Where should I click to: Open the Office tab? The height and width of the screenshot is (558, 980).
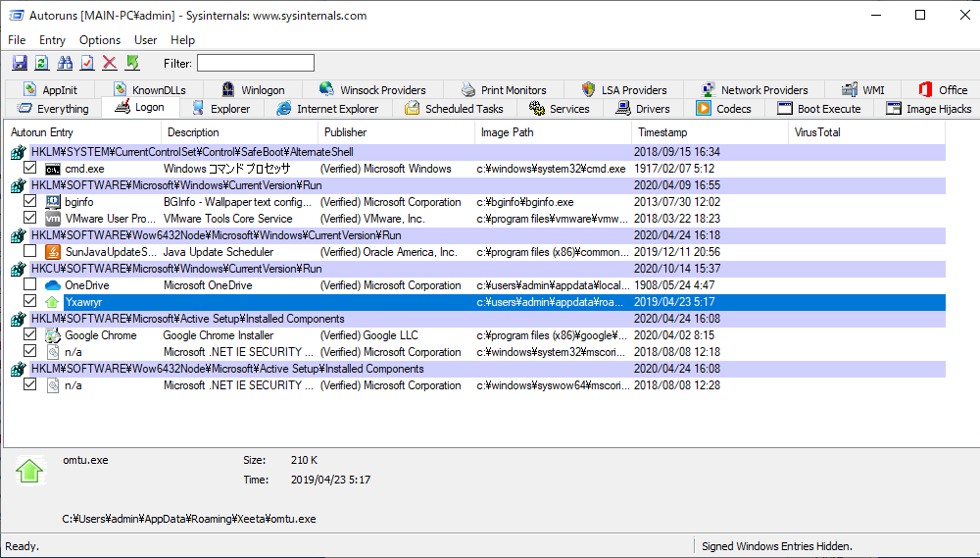point(943,90)
